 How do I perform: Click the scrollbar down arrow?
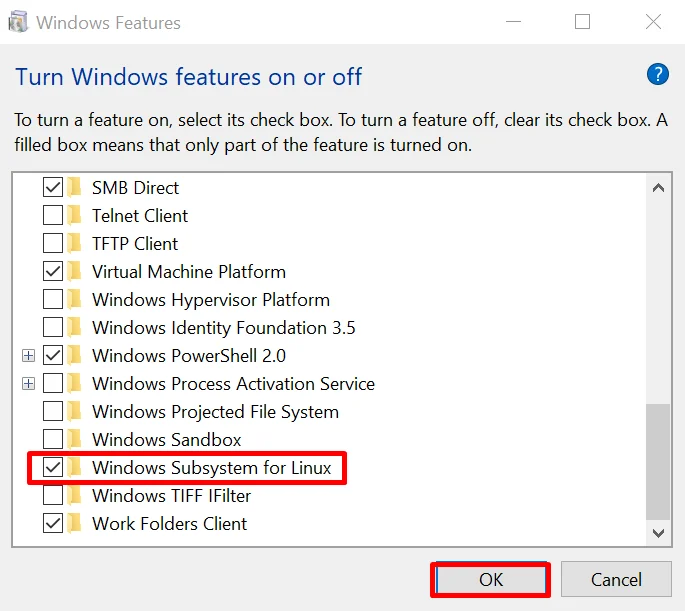tap(657, 534)
